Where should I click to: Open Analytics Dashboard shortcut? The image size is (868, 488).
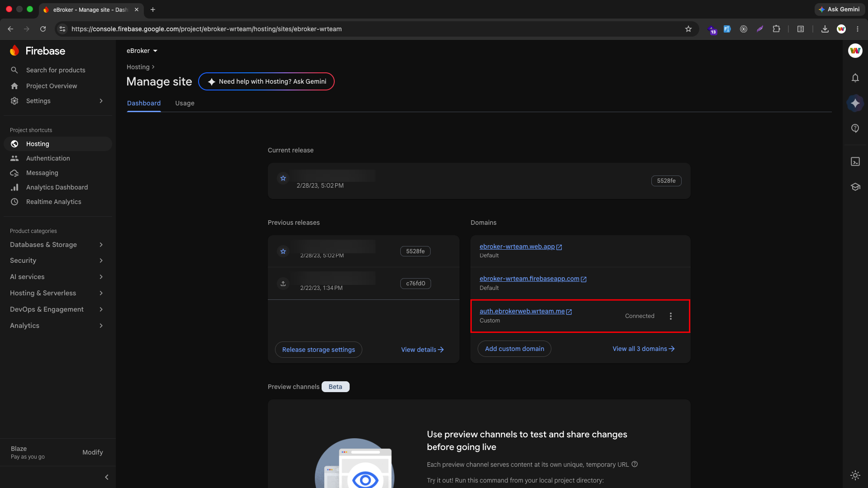coord(58,187)
